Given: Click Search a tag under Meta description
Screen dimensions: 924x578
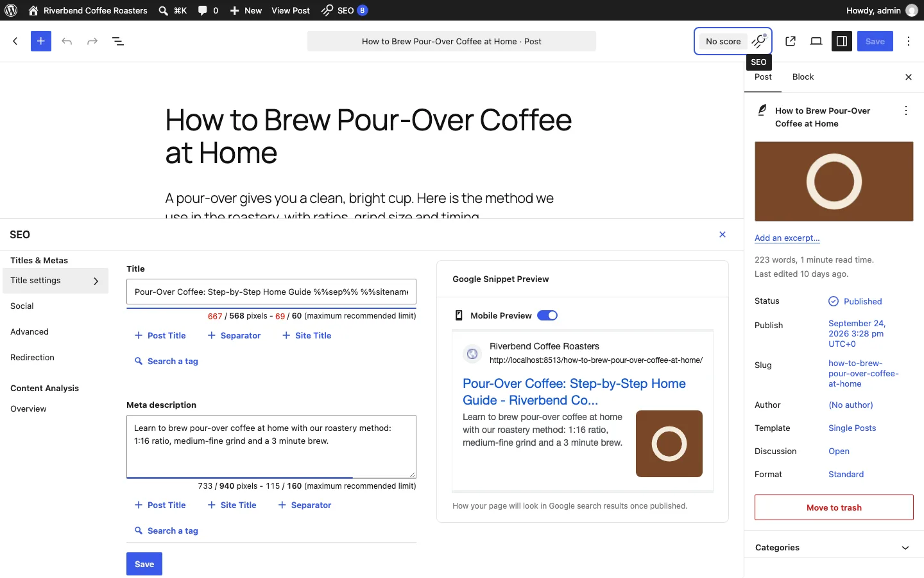Looking at the screenshot, I should click(x=166, y=531).
